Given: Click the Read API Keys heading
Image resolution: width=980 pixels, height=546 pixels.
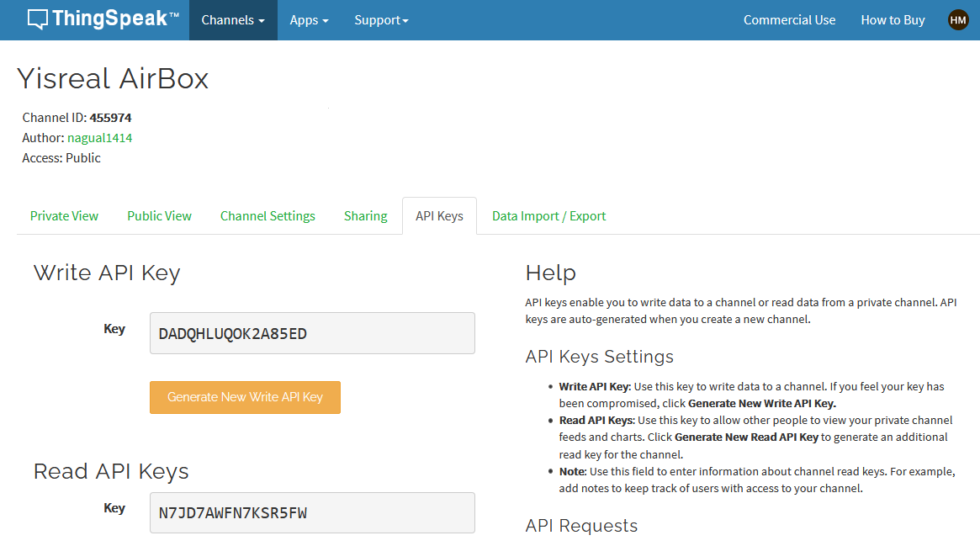Looking at the screenshot, I should click(111, 472).
